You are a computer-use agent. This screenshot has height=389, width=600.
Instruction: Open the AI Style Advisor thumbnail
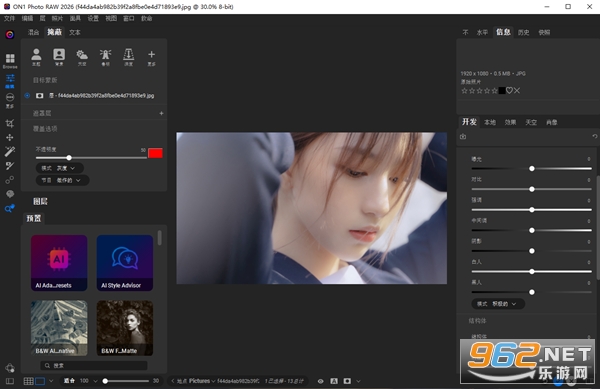tap(125, 263)
